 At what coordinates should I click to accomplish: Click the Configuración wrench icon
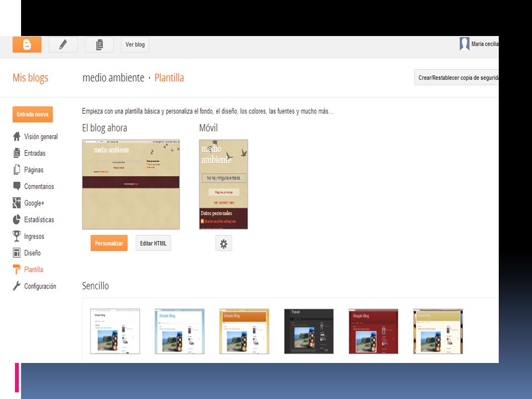[x=17, y=286]
